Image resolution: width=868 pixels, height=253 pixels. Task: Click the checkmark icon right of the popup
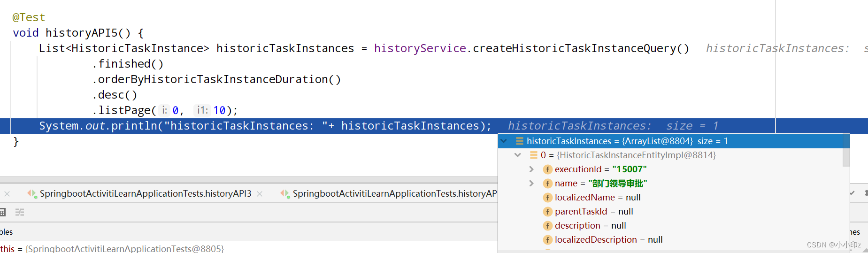tap(853, 193)
